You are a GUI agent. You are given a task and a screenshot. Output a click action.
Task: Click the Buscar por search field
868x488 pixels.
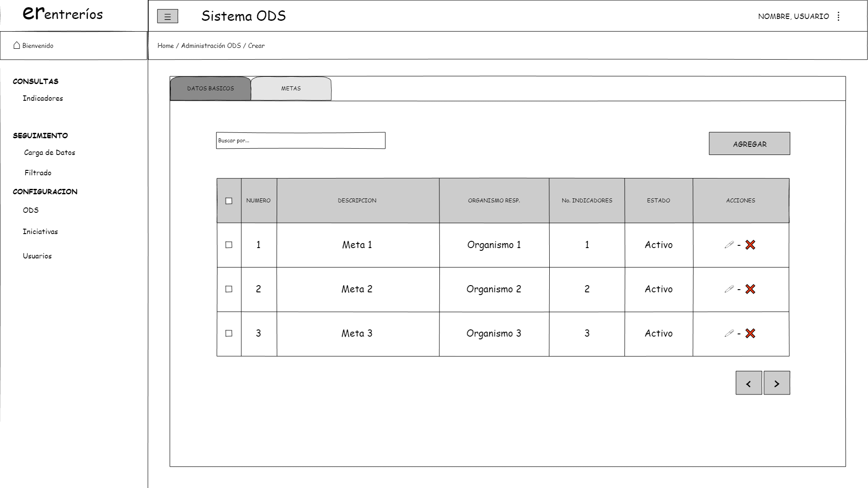click(x=301, y=141)
